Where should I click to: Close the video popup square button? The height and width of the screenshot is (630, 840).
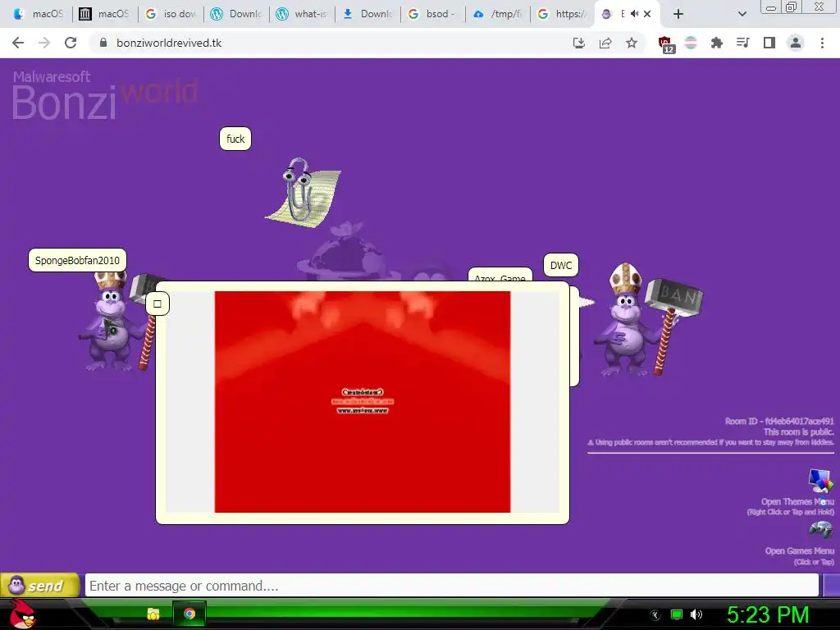(x=157, y=304)
